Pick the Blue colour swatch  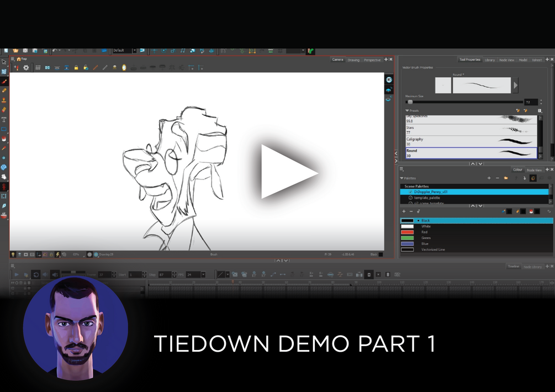pos(407,244)
